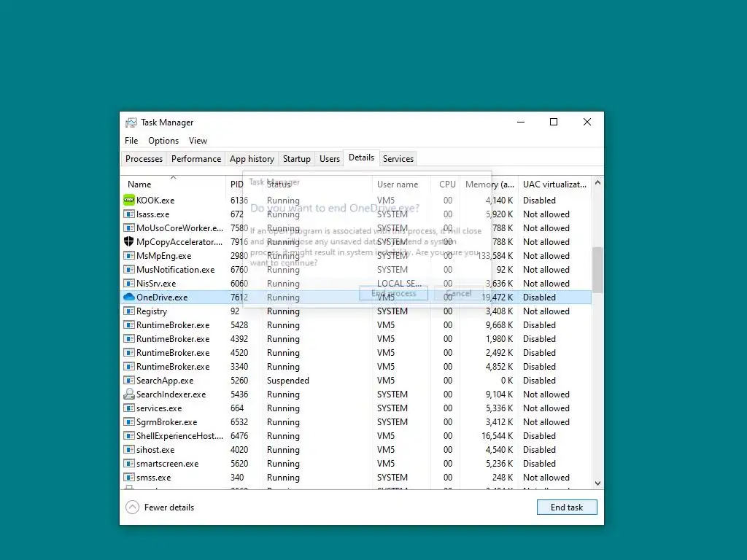The height and width of the screenshot is (560, 747).
Task: Click the scrollbar down arrow
Action: point(598,483)
